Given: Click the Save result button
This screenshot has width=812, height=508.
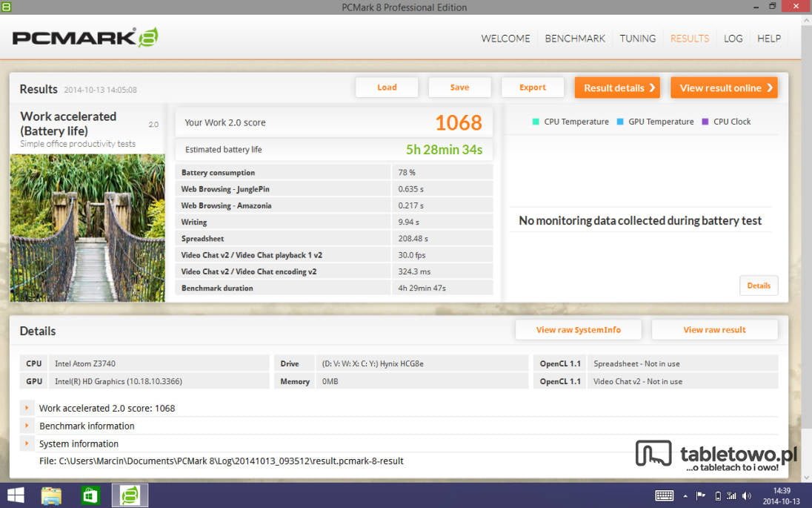Looking at the screenshot, I should point(459,87).
